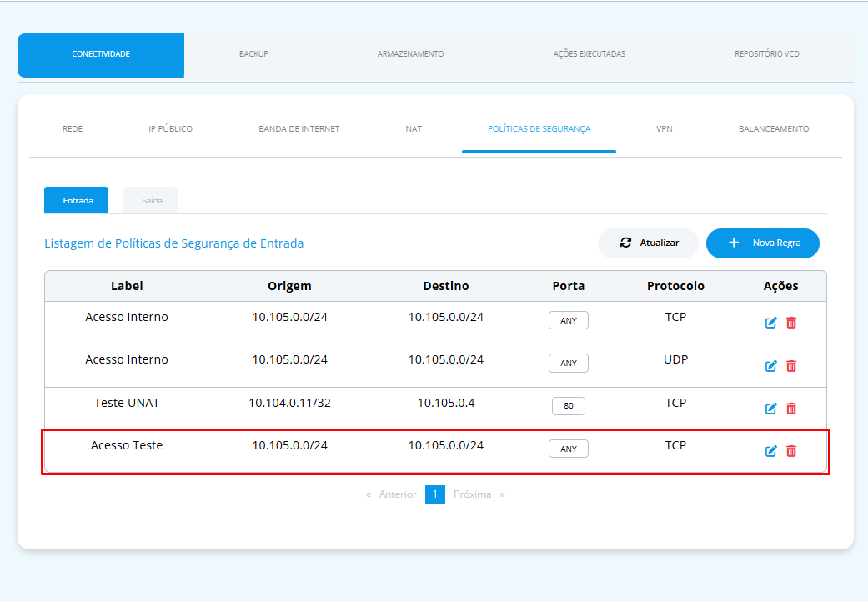The width and height of the screenshot is (868, 602).
Task: Show the Entrada rules tab
Action: tap(77, 200)
